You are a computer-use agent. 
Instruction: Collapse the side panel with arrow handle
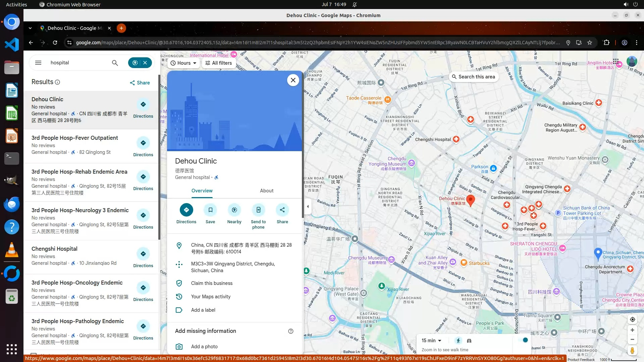tap(308, 206)
